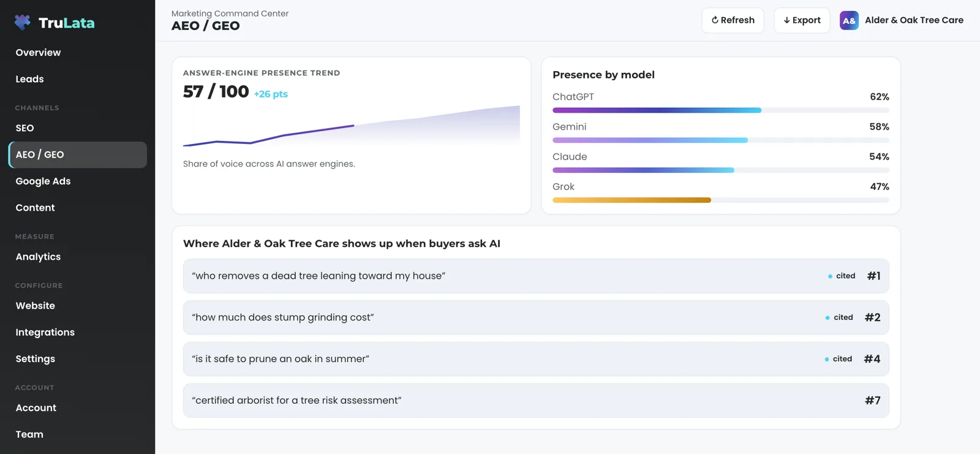Click the Alder & Oak avatar badge
Screen dimensions: 980x454
click(849, 20)
